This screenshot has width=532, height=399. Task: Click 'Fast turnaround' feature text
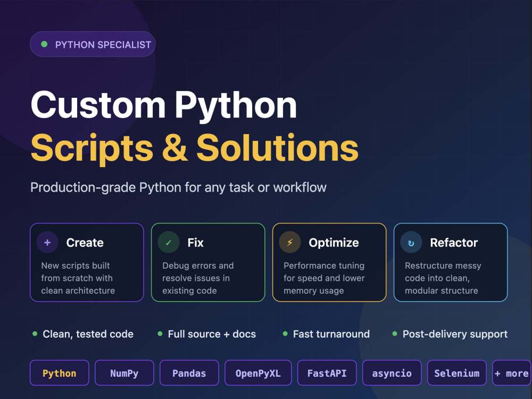point(331,334)
